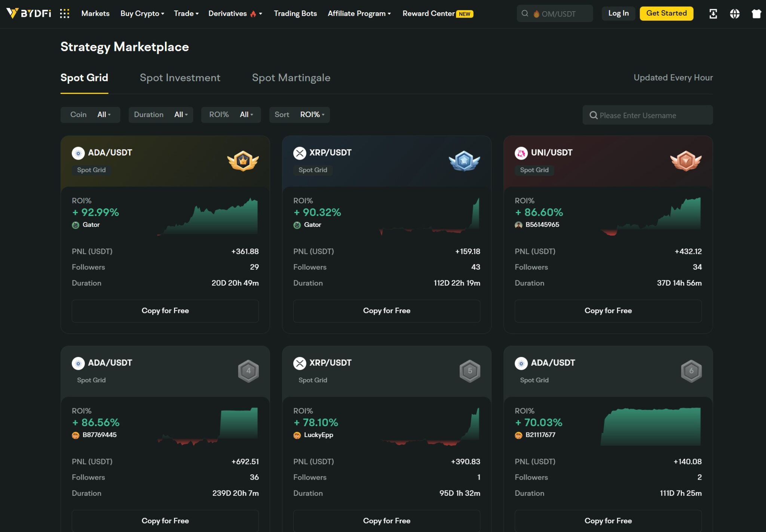Click the blue silver rank badge
The height and width of the screenshot is (532, 766).
click(464, 161)
